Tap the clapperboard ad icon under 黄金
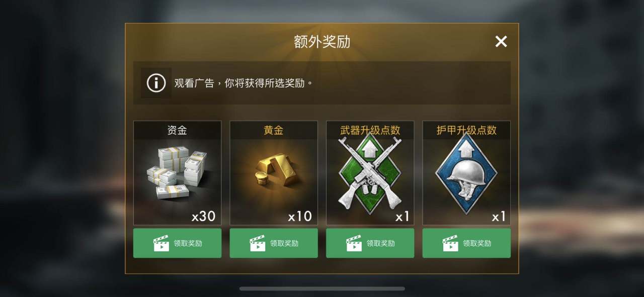644x297 pixels. [258, 243]
